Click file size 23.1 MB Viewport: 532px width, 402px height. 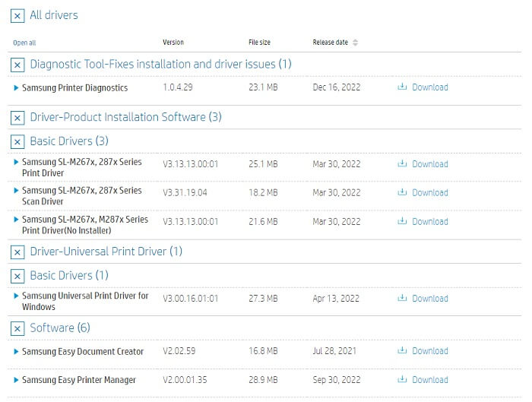263,87
